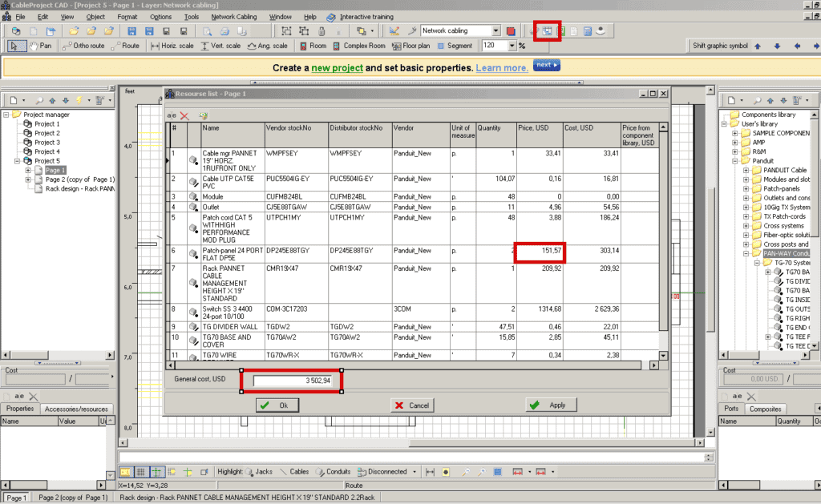The image size is (821, 504).
Task: Activate the Ortho route tool
Action: point(84,46)
